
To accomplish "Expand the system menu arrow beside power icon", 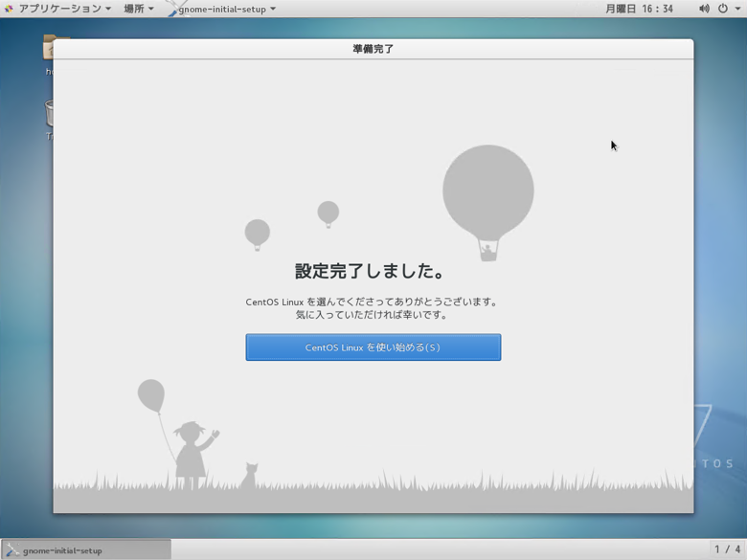I will [x=737, y=9].
